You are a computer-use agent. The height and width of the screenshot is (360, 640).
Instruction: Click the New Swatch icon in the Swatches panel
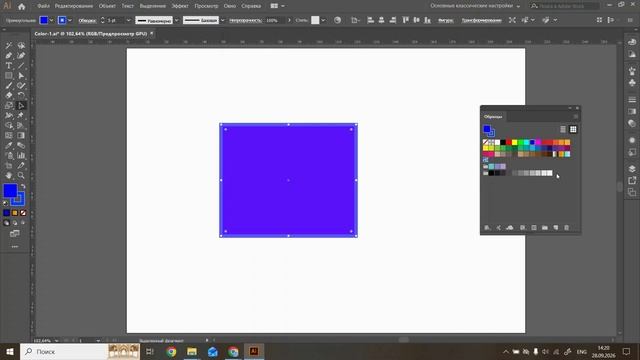click(x=556, y=227)
